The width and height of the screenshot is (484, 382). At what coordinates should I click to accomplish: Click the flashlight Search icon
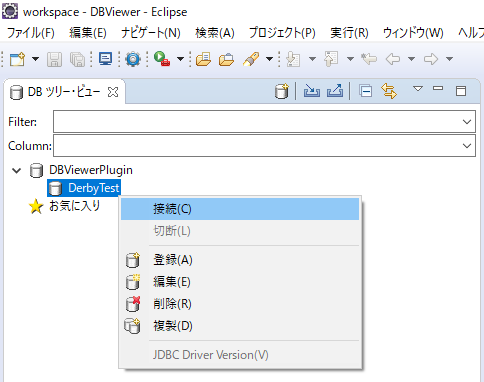pos(251,59)
